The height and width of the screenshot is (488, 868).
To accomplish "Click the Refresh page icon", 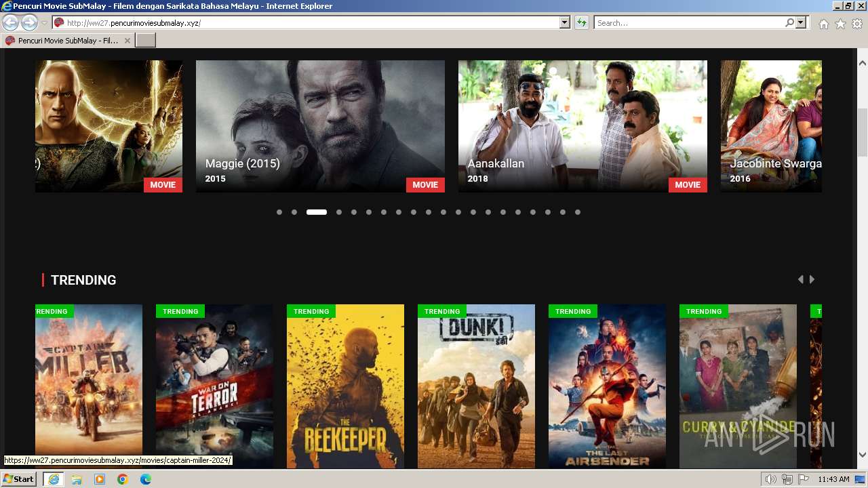I will (581, 23).
